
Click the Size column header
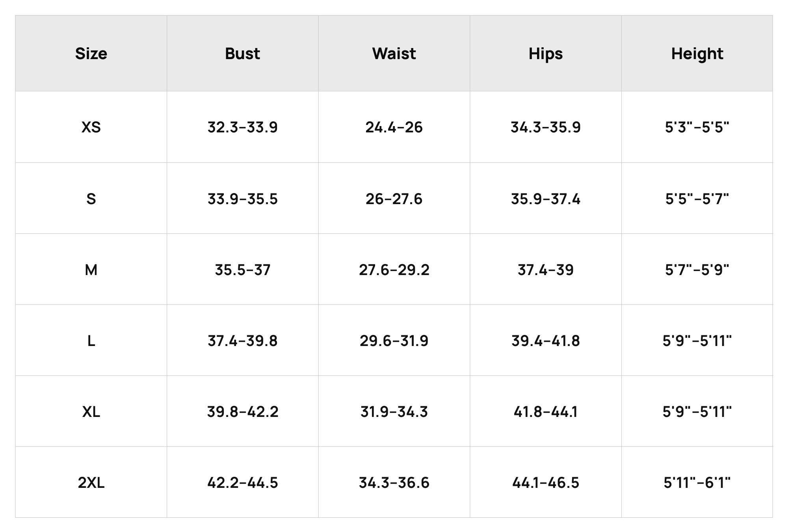[91, 54]
